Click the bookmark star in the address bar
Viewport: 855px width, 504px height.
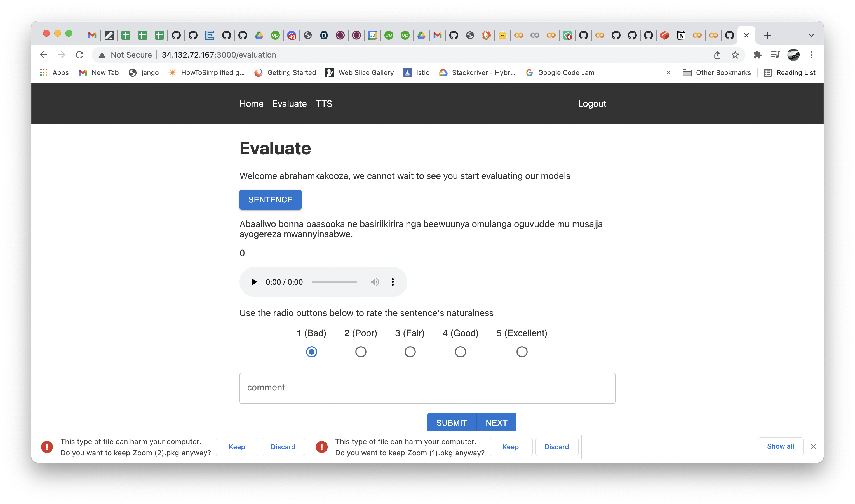click(735, 55)
